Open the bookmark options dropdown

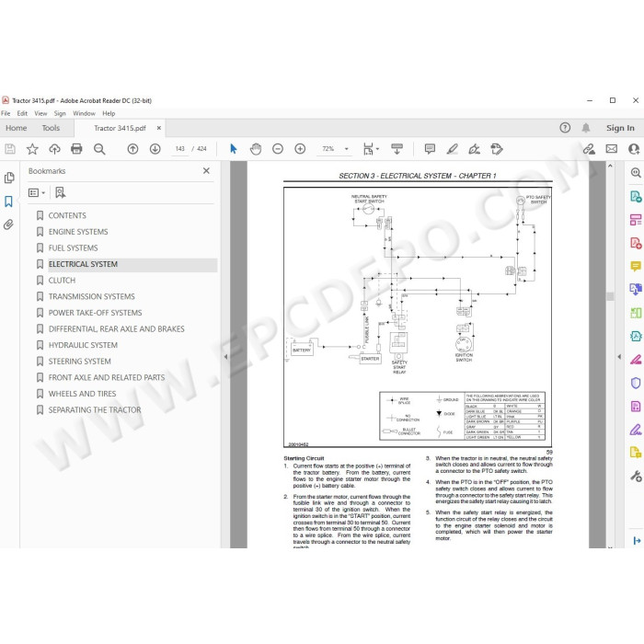[x=37, y=192]
